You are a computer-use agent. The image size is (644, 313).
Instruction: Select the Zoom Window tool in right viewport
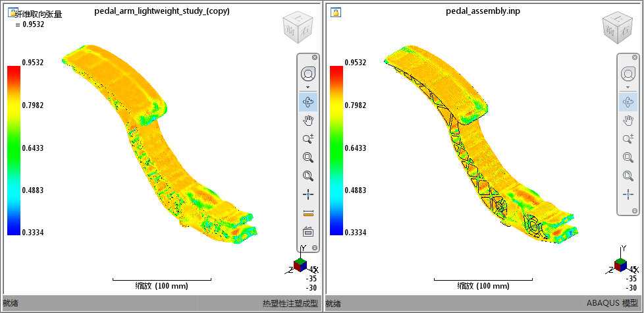coord(628,157)
